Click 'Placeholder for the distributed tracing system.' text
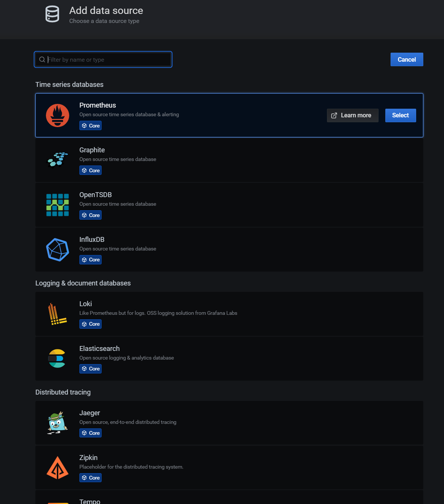This screenshot has width=444, height=504. pos(131,467)
